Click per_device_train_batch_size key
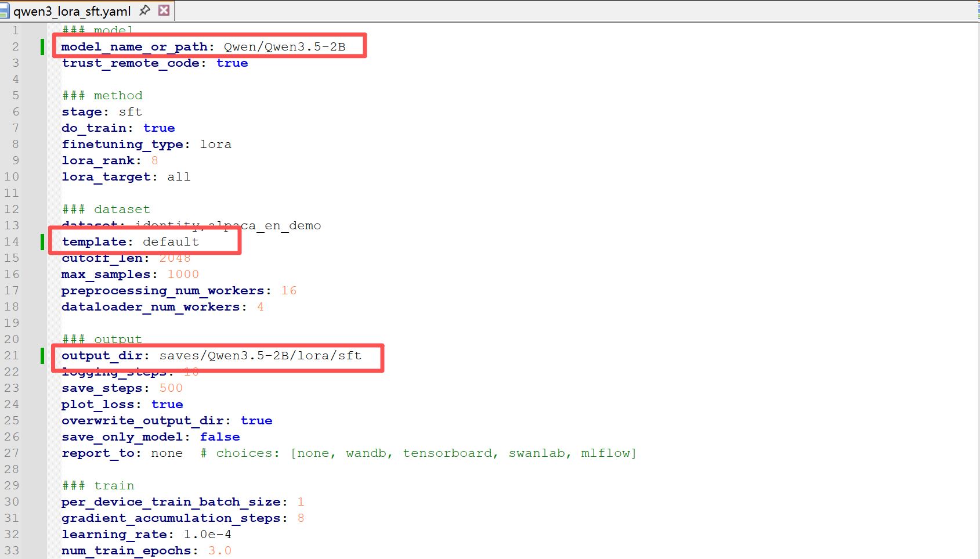Screen dimensions: 980x559 click(x=171, y=502)
